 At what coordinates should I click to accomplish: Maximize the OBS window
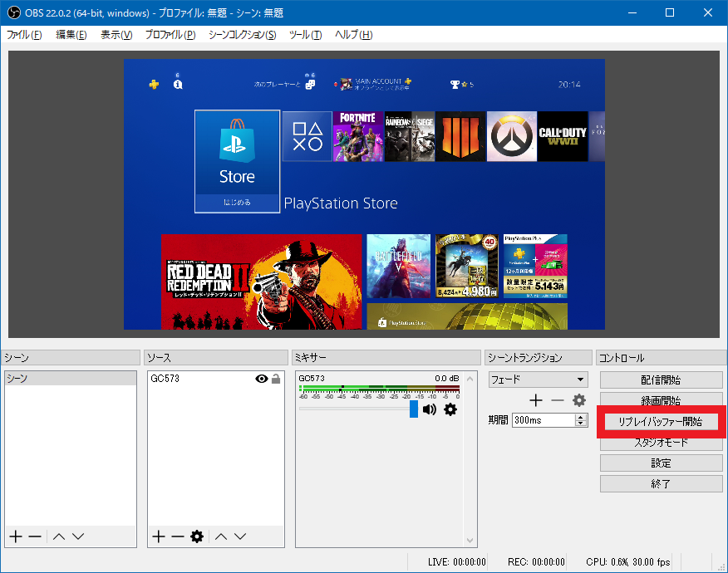click(x=670, y=12)
